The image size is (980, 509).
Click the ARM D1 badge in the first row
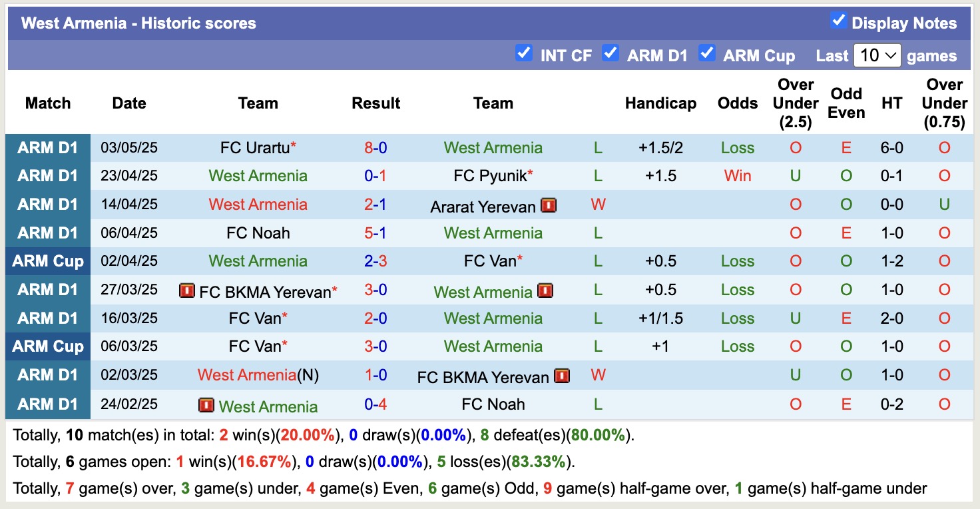point(47,147)
